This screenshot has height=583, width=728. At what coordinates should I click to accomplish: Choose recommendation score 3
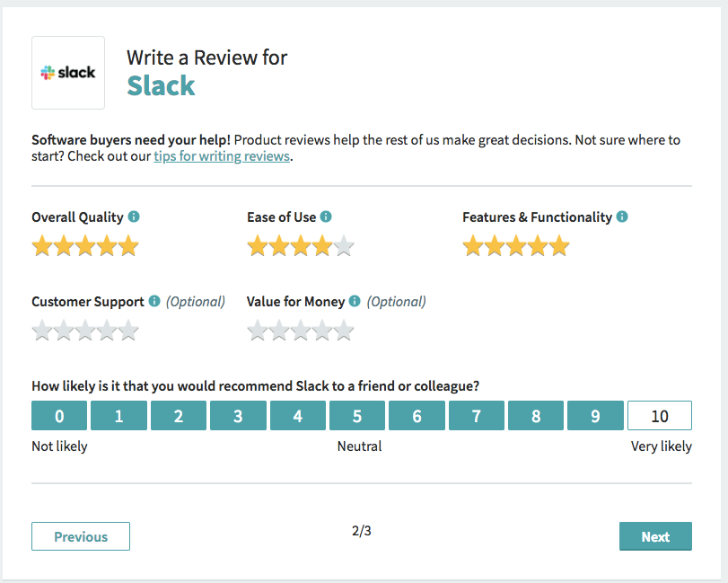238,416
